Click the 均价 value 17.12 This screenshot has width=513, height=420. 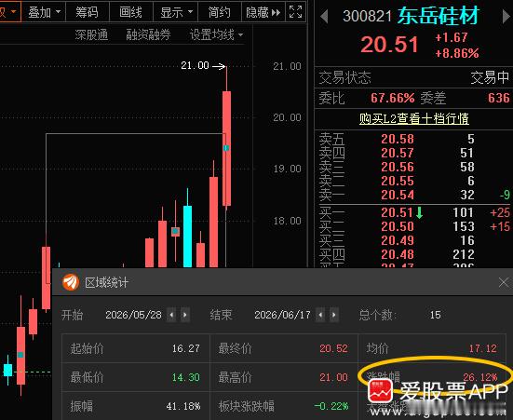point(483,348)
